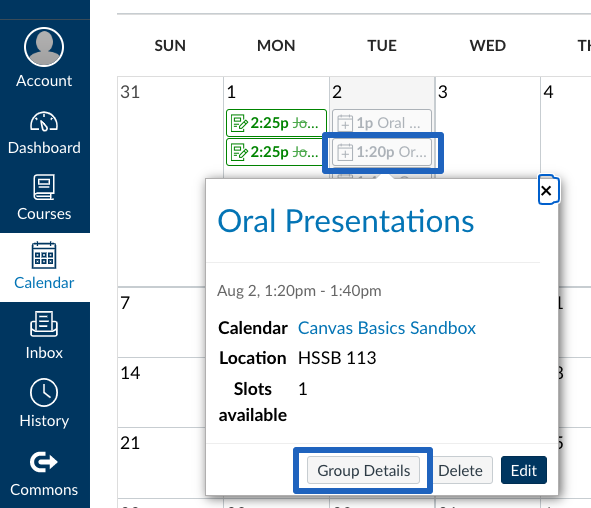Open second 2:25p assignment on Monday
Screen dimensions: 591x508
(x=276, y=152)
